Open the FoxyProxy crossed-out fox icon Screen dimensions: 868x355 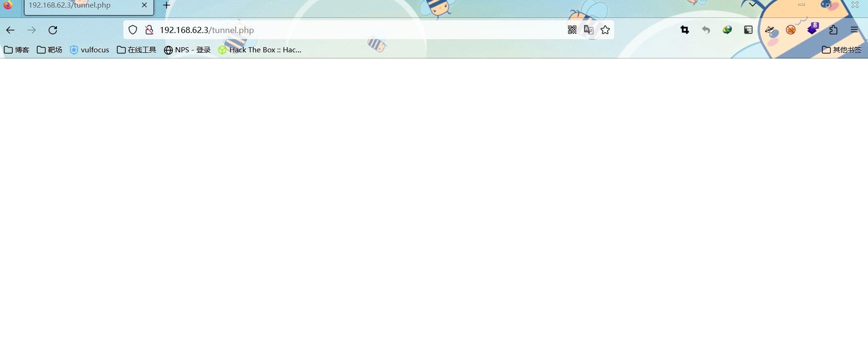coord(791,30)
